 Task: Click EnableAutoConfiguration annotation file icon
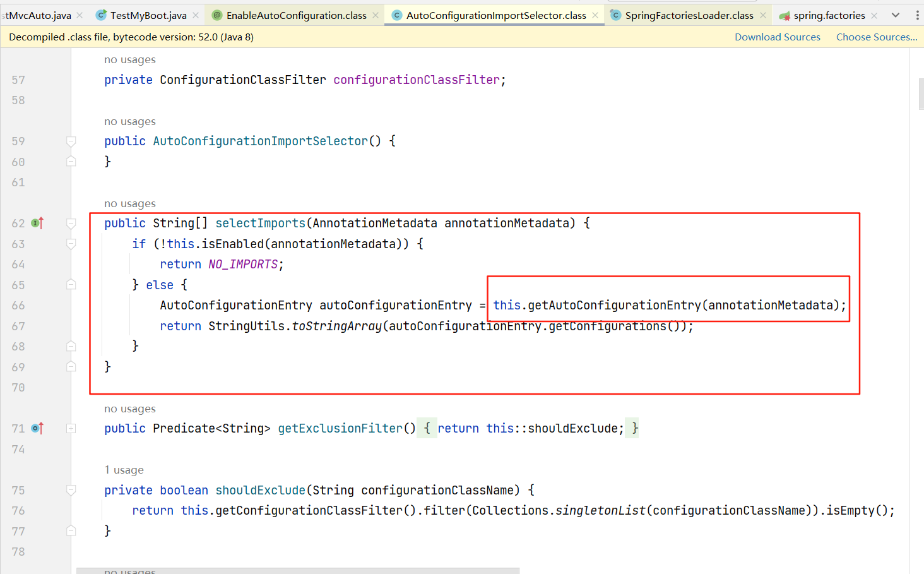click(217, 15)
